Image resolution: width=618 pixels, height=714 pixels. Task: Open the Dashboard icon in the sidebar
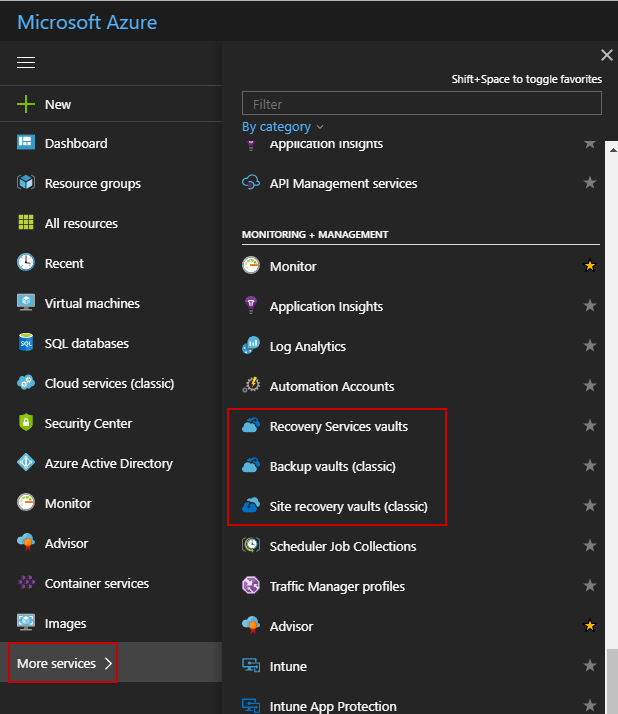(x=26, y=143)
